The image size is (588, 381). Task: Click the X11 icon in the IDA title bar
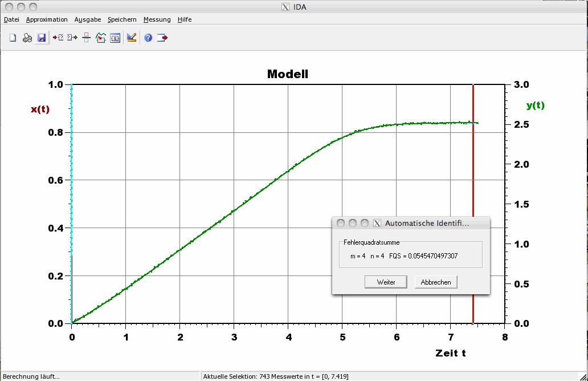point(285,7)
